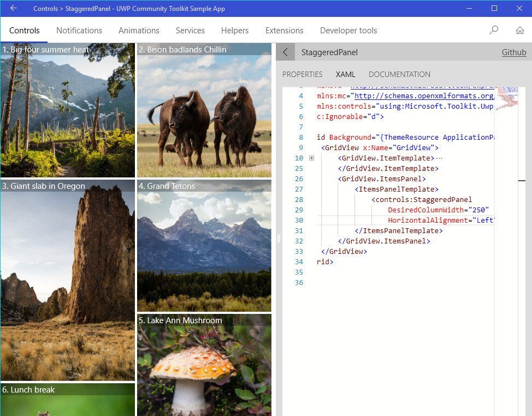Switch to the PROPERTIES tab
This screenshot has width=532, height=416.
pos(302,74)
